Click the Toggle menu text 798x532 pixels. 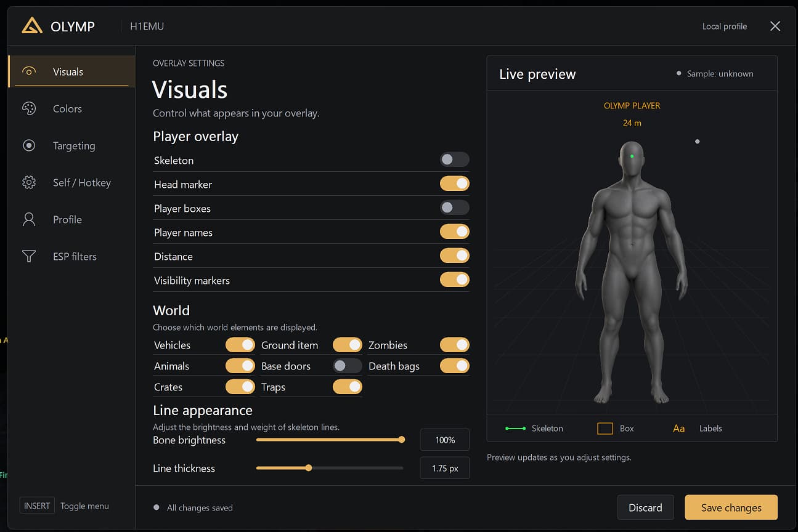(84, 506)
